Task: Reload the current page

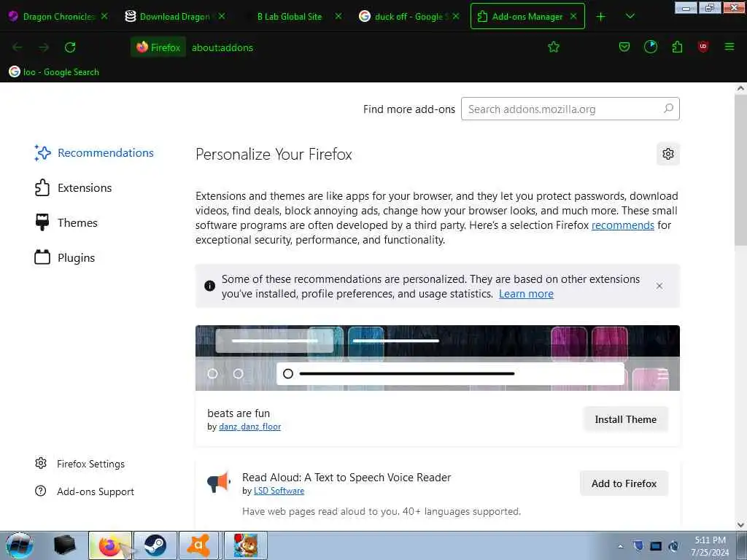Action: pyautogui.click(x=70, y=47)
